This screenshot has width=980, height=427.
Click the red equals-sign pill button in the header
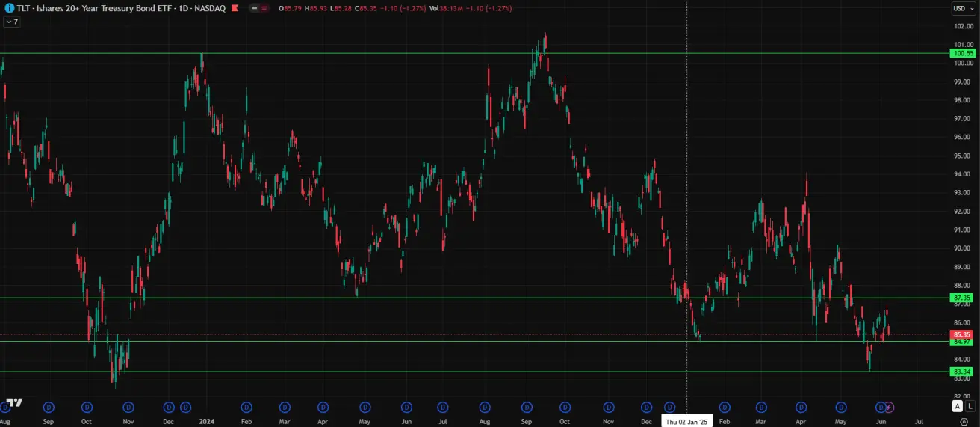pos(264,8)
